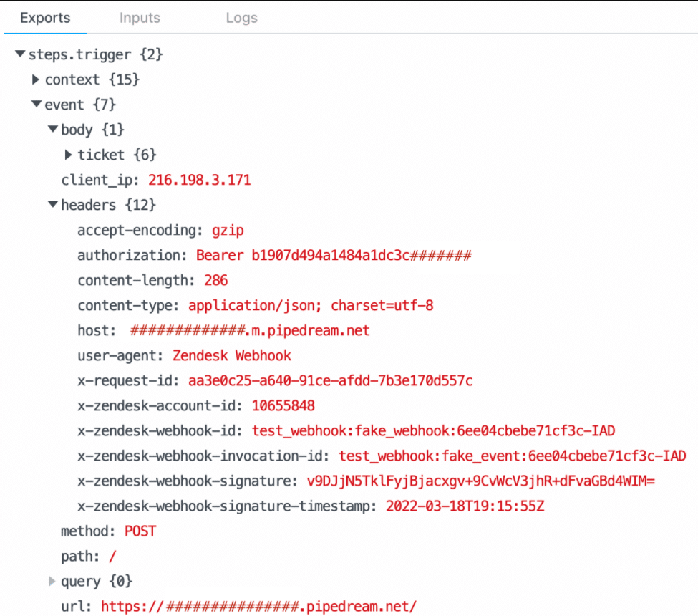Click the timestamp 2022-03-18T19:15:55Z
This screenshot has width=698, height=616.
(465, 506)
